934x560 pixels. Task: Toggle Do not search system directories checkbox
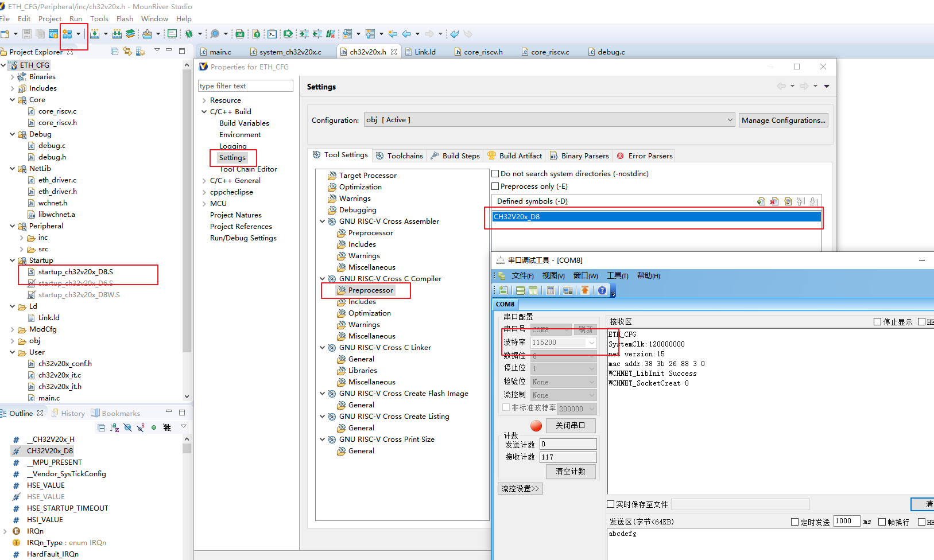pos(495,173)
